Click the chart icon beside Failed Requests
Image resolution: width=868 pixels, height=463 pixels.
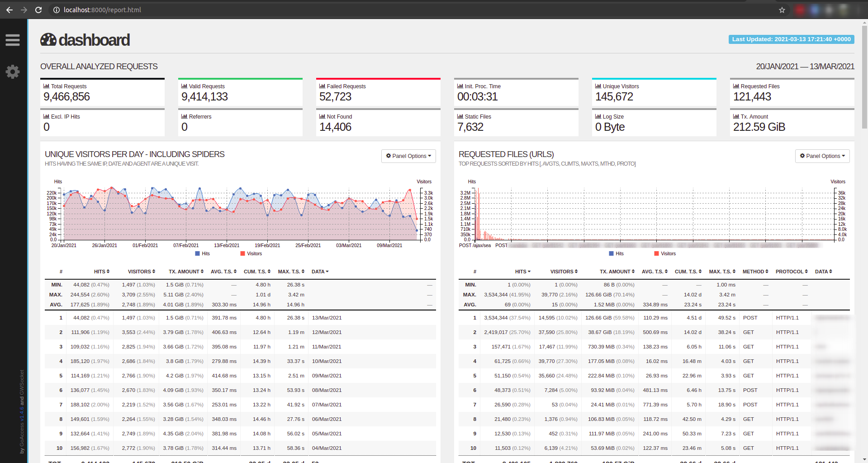pos(322,86)
